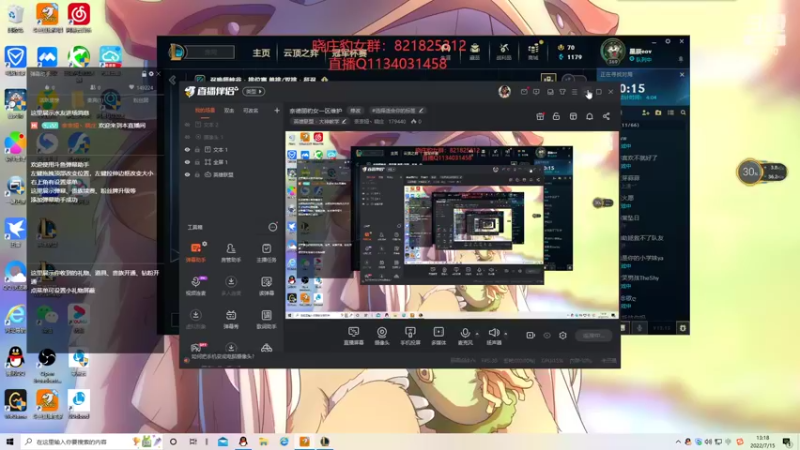
Task: Toggle lock on 英雄联盟 layer
Action: coord(197,174)
